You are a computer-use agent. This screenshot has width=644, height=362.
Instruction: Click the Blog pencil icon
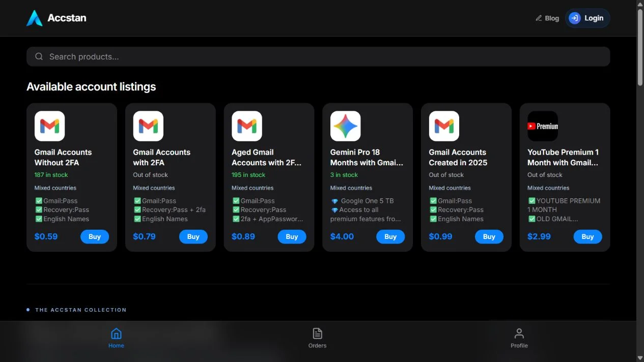(x=539, y=18)
